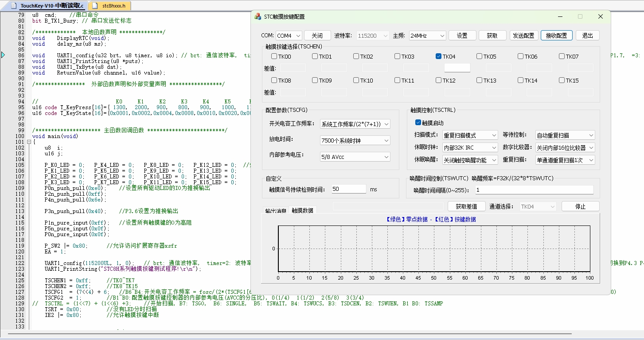Enable the TK03 checkbox

[x=397, y=56]
